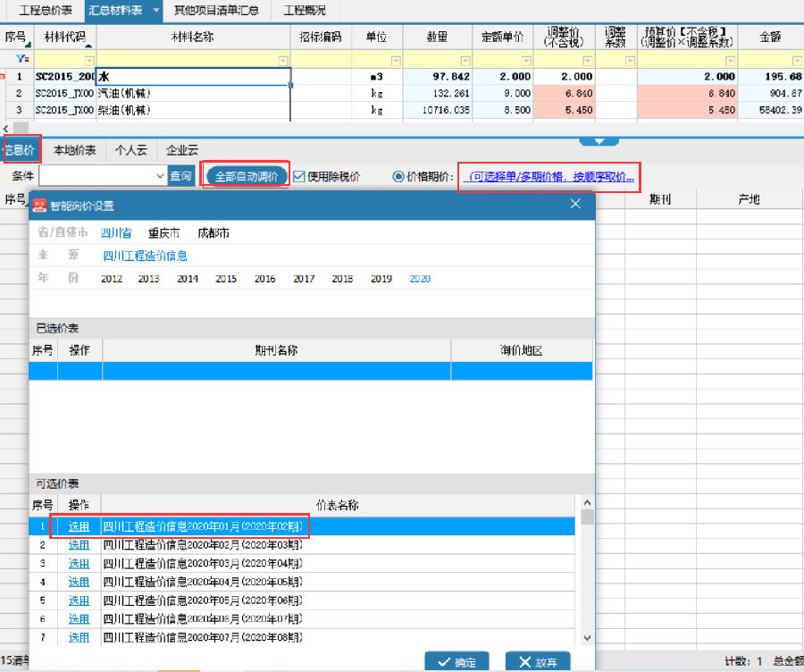Toggle filter dropdown in 单位 column
The image size is (804, 672).
(x=396, y=59)
